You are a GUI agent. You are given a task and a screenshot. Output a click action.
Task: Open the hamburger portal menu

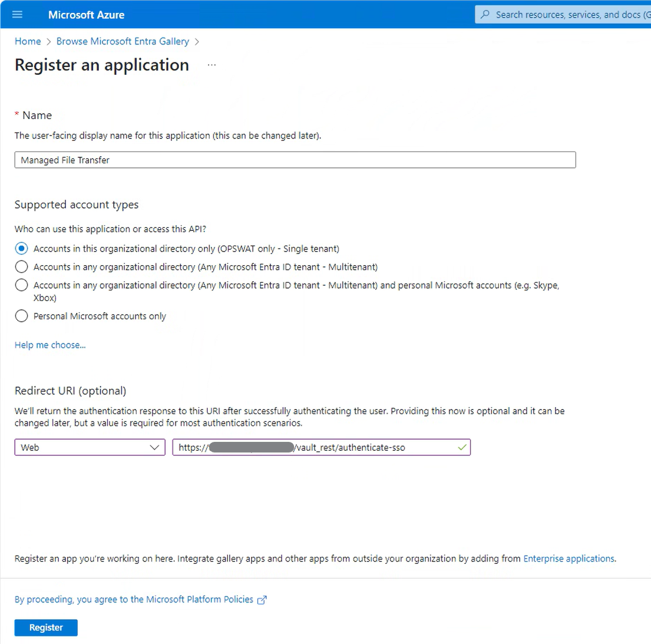pos(18,15)
